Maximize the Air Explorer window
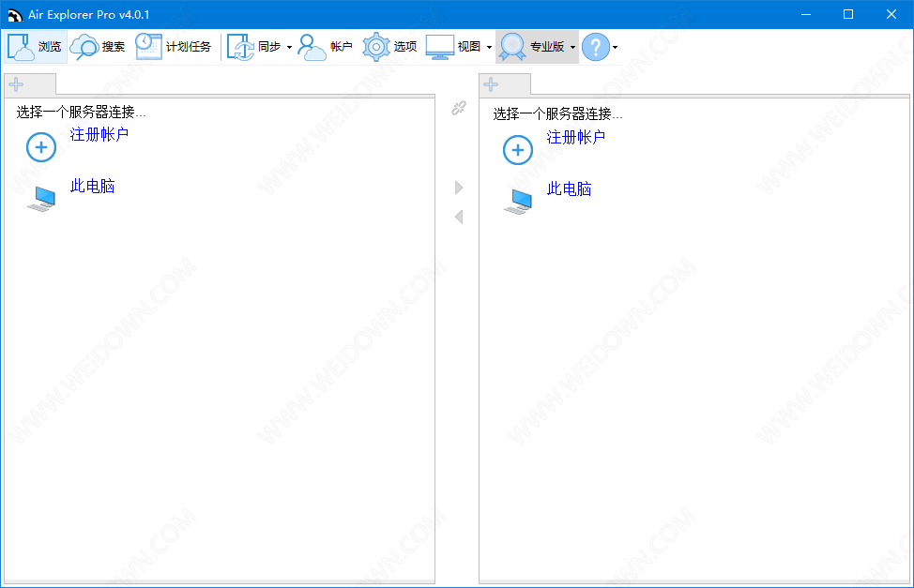Screen dimensions: 914x588 (x=848, y=15)
